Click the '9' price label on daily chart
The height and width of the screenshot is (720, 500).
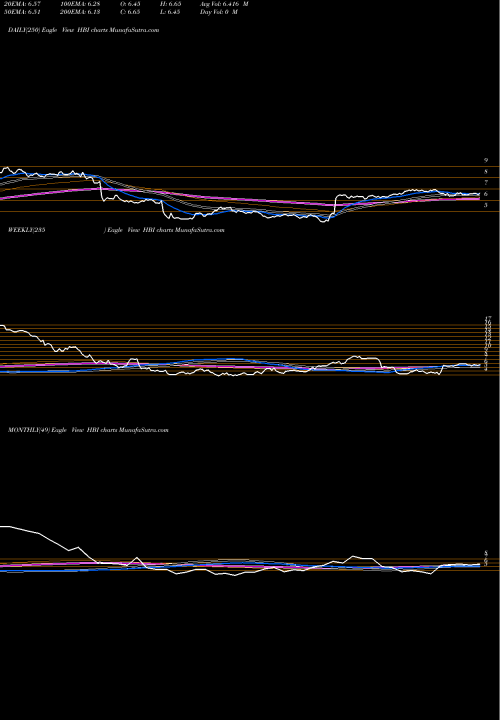click(x=486, y=161)
